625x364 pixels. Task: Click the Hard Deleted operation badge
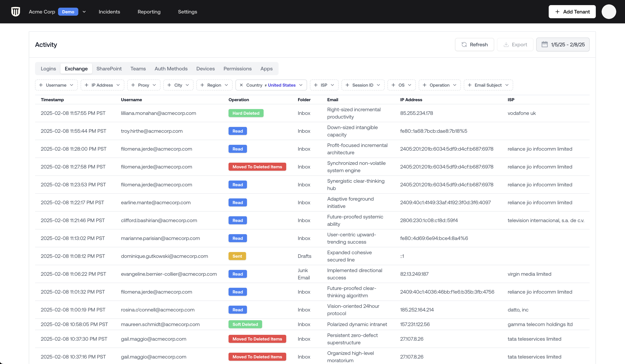click(x=246, y=113)
